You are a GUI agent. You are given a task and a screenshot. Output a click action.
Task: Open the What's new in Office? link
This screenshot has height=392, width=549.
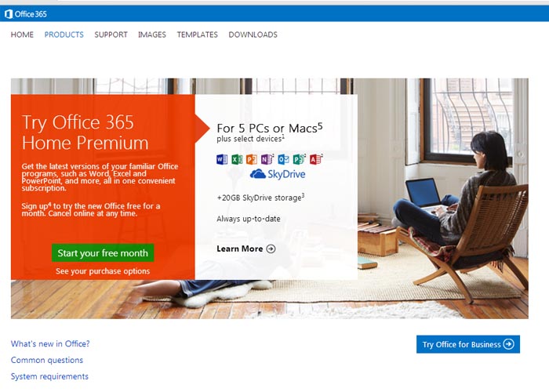click(x=50, y=343)
